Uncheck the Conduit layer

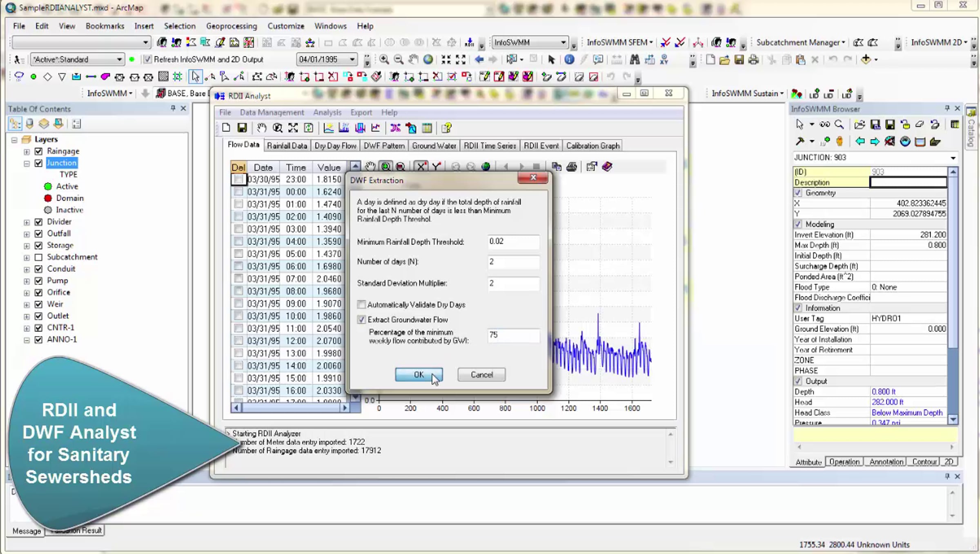(x=39, y=269)
